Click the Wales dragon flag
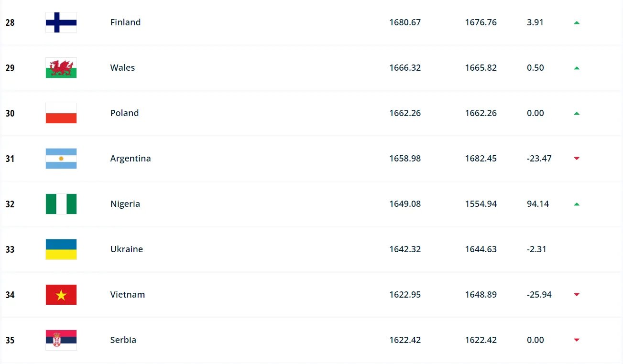Image resolution: width=623 pixels, height=364 pixels. point(61,68)
